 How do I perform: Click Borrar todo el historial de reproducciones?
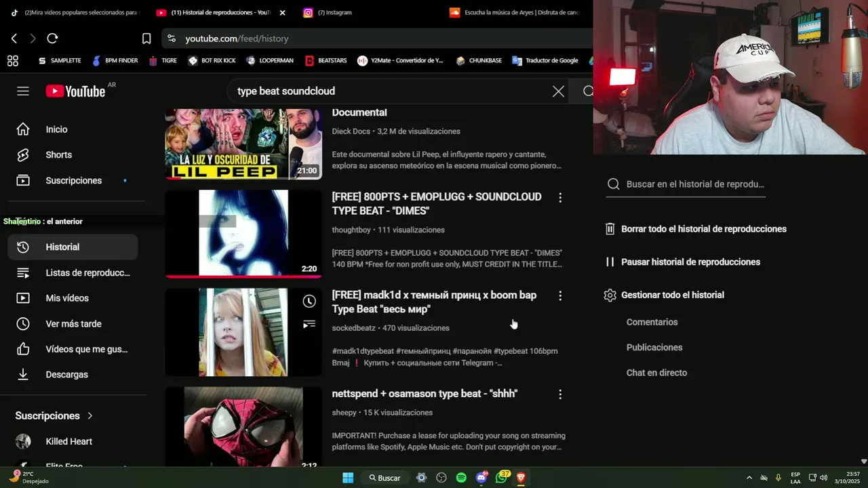(x=695, y=229)
